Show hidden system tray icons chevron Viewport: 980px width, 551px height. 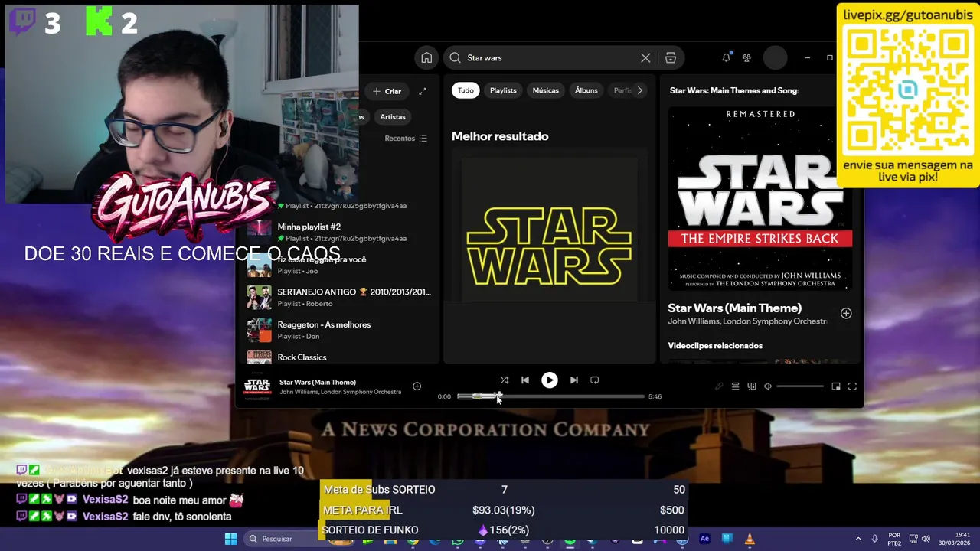coord(858,539)
